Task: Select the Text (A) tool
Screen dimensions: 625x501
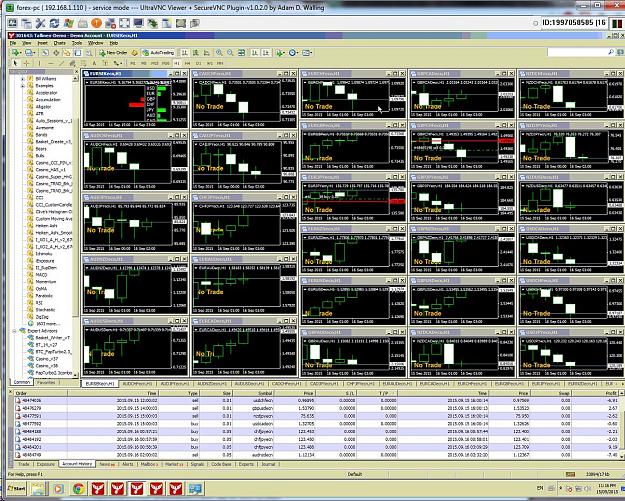Action: point(94,63)
